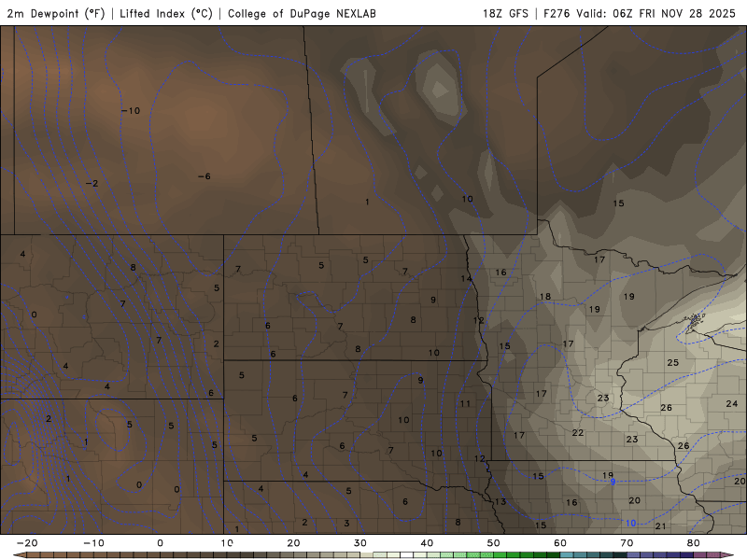Screen dimensions: 747x560
Task: Click the dewpoint value 3 on the map
Action: [x=346, y=524]
